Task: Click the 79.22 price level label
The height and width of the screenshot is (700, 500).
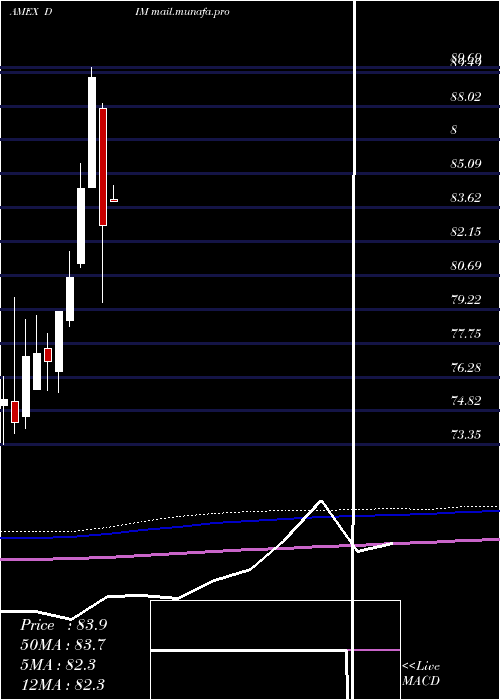Action: [466, 300]
